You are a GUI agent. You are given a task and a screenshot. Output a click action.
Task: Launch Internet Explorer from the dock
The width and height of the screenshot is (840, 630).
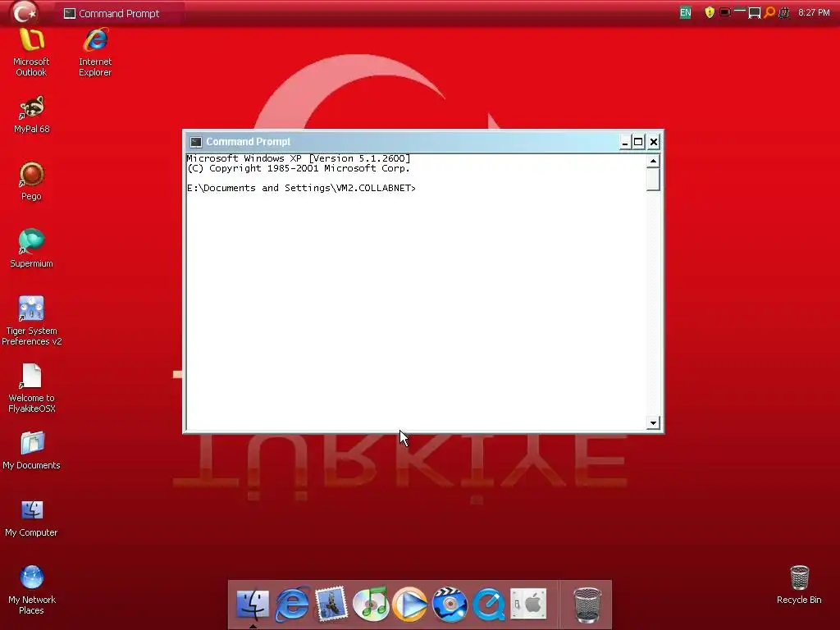pyautogui.click(x=292, y=604)
